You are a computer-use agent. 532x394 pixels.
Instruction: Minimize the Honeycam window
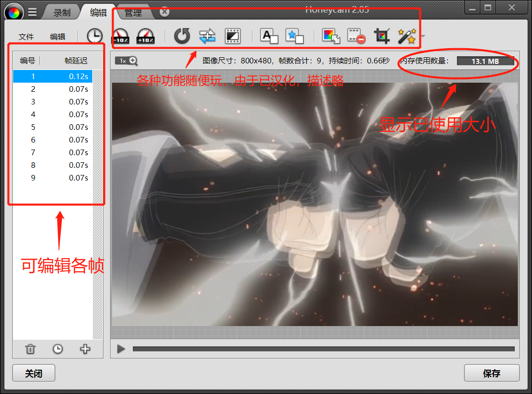[x=472, y=8]
